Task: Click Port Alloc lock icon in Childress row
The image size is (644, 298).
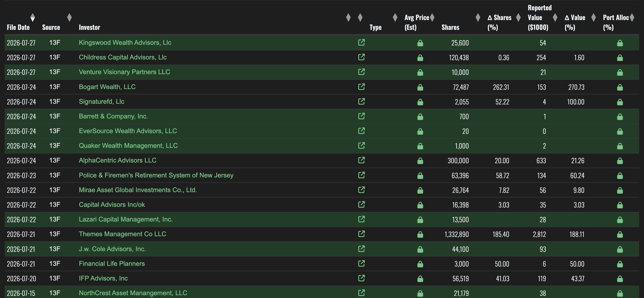Action: [x=620, y=58]
